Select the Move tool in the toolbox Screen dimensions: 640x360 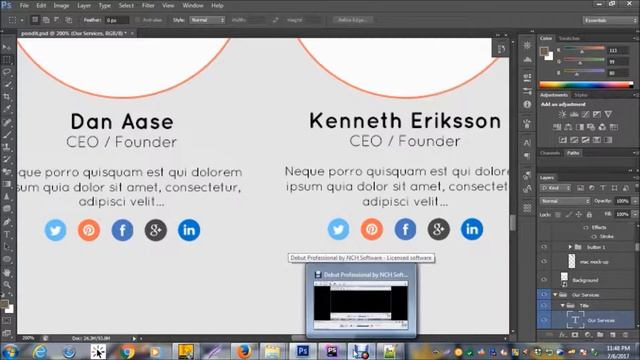click(7, 48)
